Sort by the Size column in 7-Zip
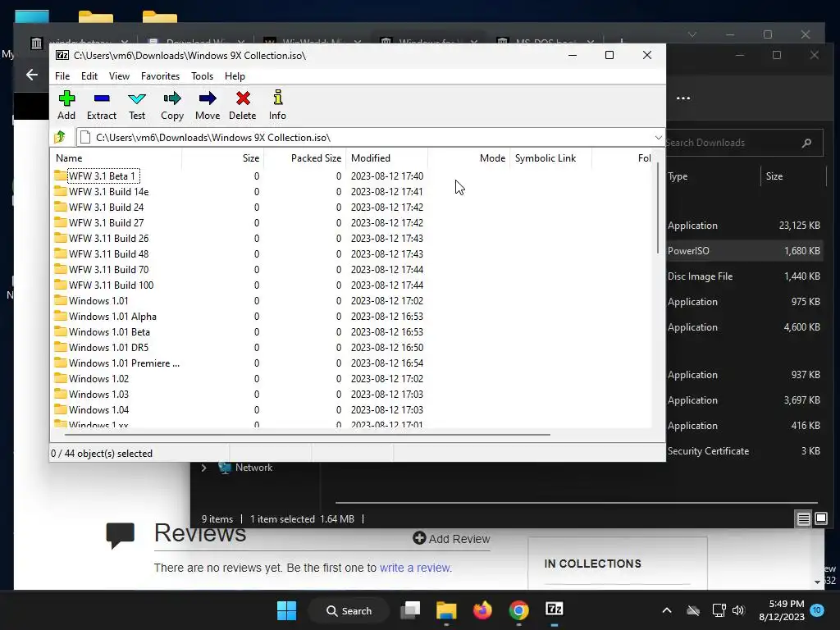This screenshot has height=630, width=840. point(223,158)
